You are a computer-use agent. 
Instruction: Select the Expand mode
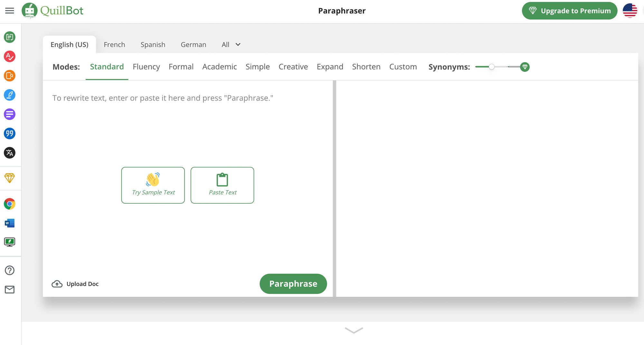330,67
